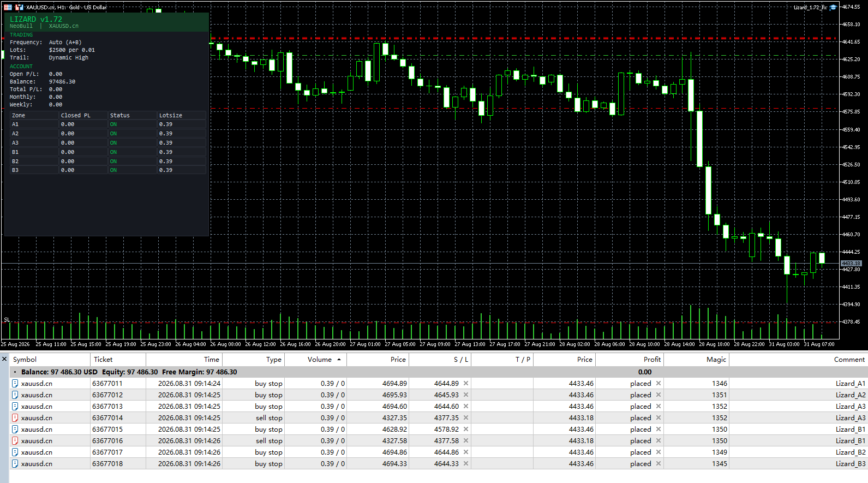868x483 pixels.
Task: Remove stop loss on ticket 63677011
Action: (466, 383)
